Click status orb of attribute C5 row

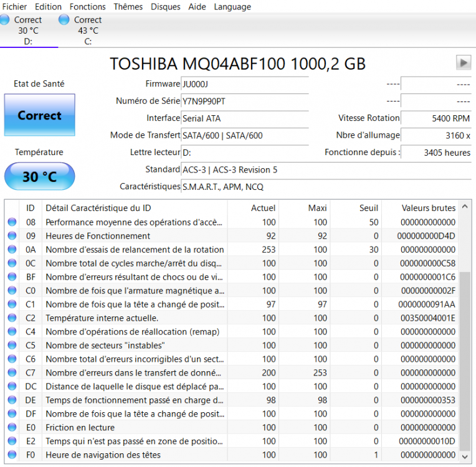click(x=12, y=346)
